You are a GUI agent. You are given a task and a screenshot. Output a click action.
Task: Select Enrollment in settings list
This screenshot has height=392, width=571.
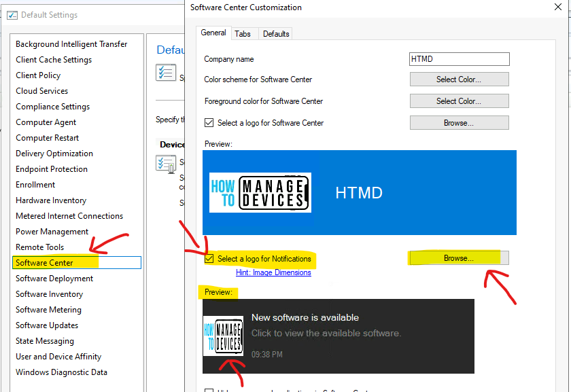point(35,185)
